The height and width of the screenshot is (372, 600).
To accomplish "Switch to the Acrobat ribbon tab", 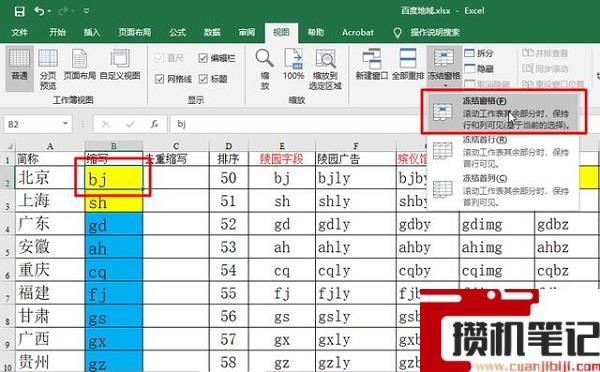I will coord(358,33).
